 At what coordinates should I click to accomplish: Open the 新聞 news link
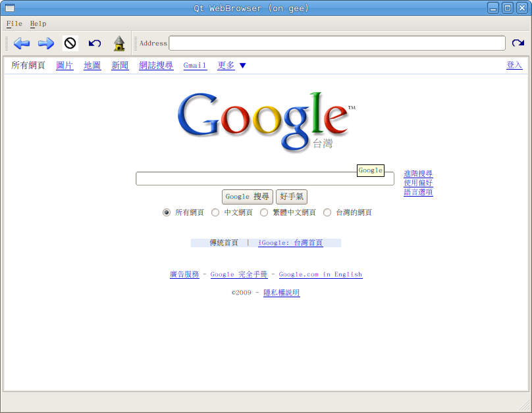tap(120, 65)
